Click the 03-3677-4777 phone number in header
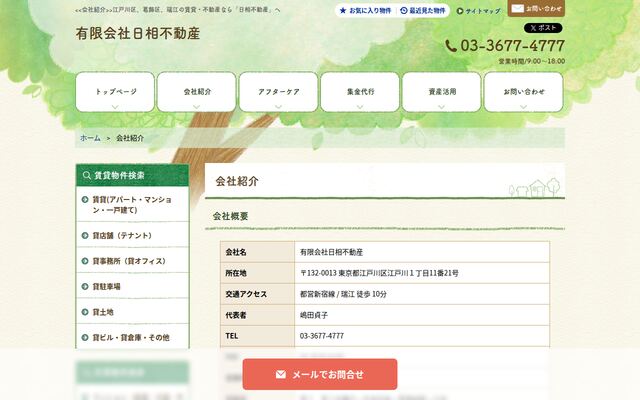Image resolution: width=640 pixels, height=400 pixels. click(513, 46)
